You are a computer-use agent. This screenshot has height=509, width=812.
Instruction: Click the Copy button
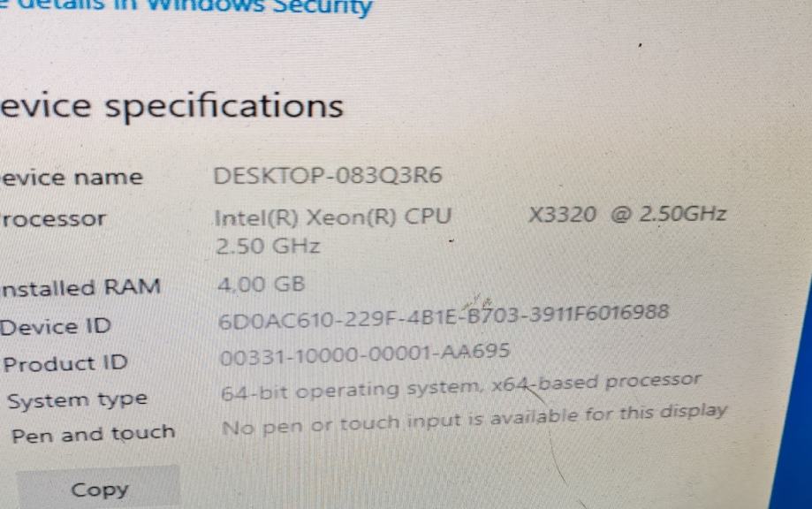pyautogui.click(x=99, y=489)
